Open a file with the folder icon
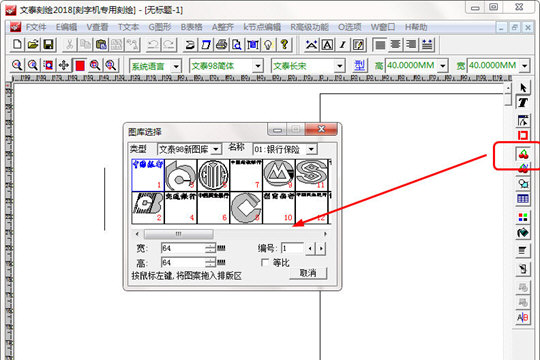The image size is (540, 360). pos(33,44)
